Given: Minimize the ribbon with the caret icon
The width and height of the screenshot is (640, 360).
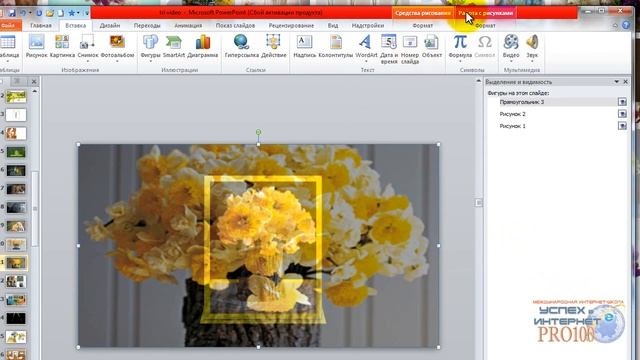Looking at the screenshot, I should pos(615,25).
